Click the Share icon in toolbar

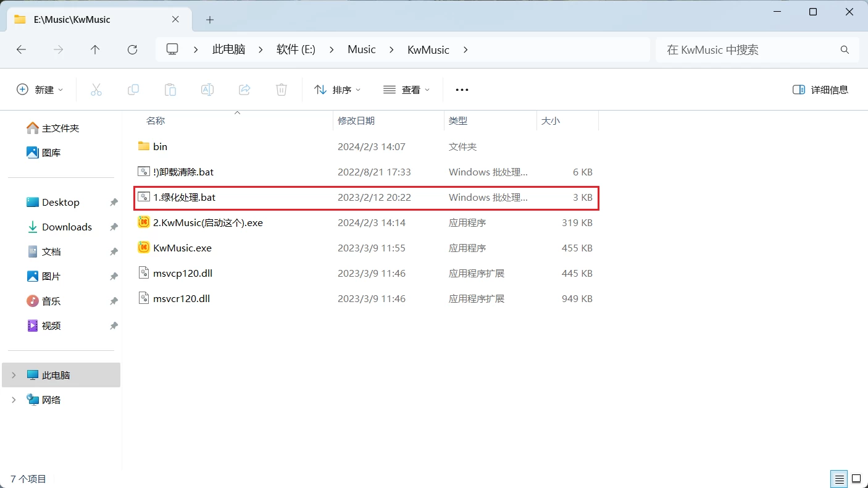pyautogui.click(x=244, y=90)
